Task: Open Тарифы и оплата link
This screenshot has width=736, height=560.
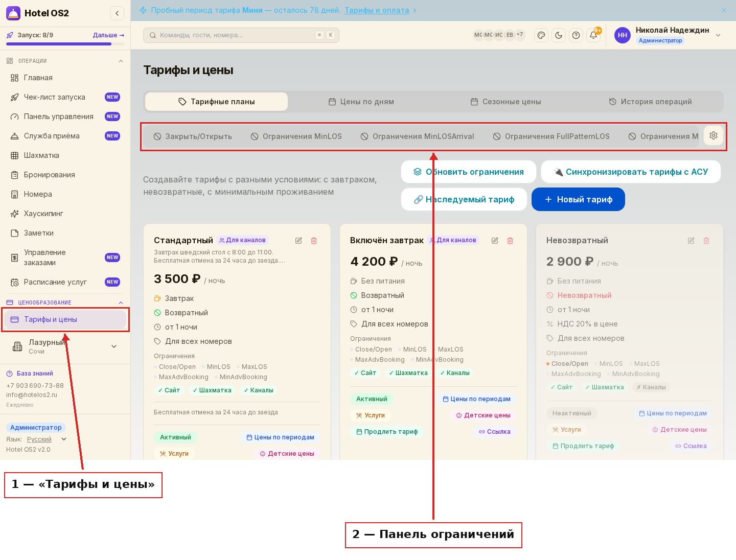Action: tap(377, 10)
